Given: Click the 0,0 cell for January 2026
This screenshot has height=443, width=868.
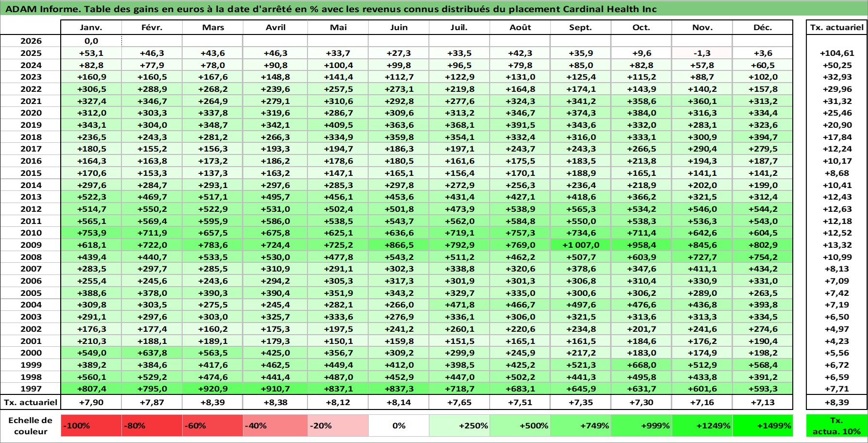Looking at the screenshot, I should click(91, 41).
